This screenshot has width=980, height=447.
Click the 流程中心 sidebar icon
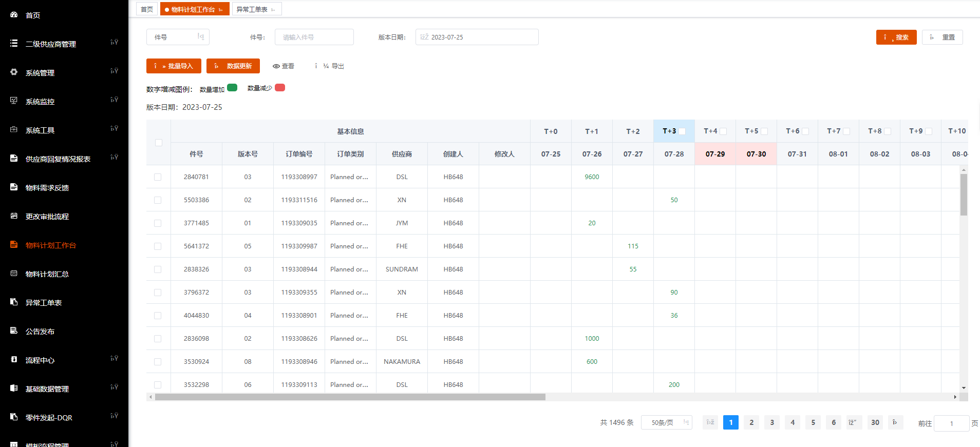pyautogui.click(x=14, y=360)
